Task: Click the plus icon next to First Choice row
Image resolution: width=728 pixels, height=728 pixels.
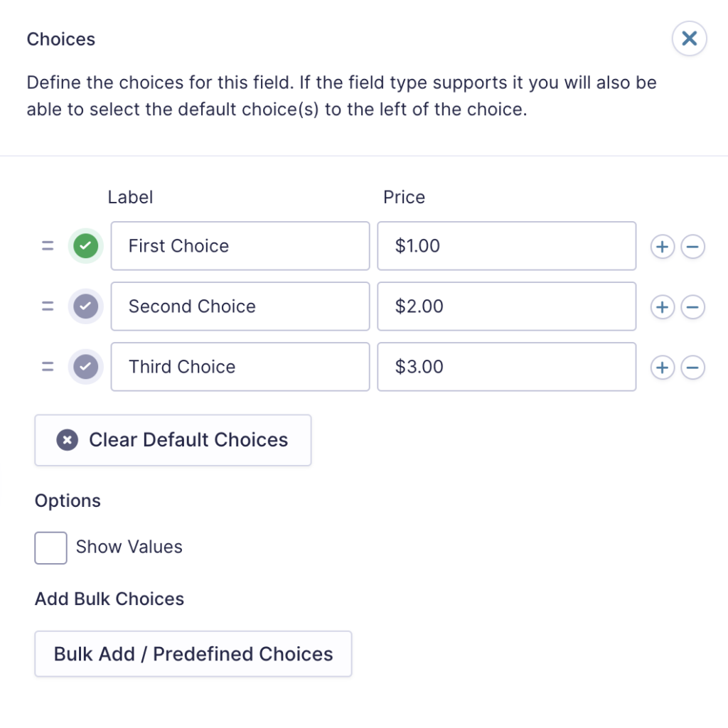Action: coord(662,246)
